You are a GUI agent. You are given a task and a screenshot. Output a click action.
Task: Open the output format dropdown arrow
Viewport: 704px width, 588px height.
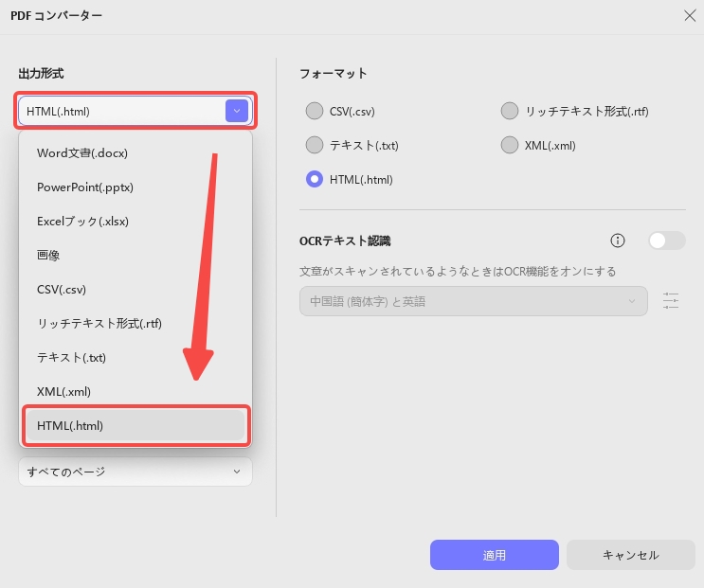237,111
